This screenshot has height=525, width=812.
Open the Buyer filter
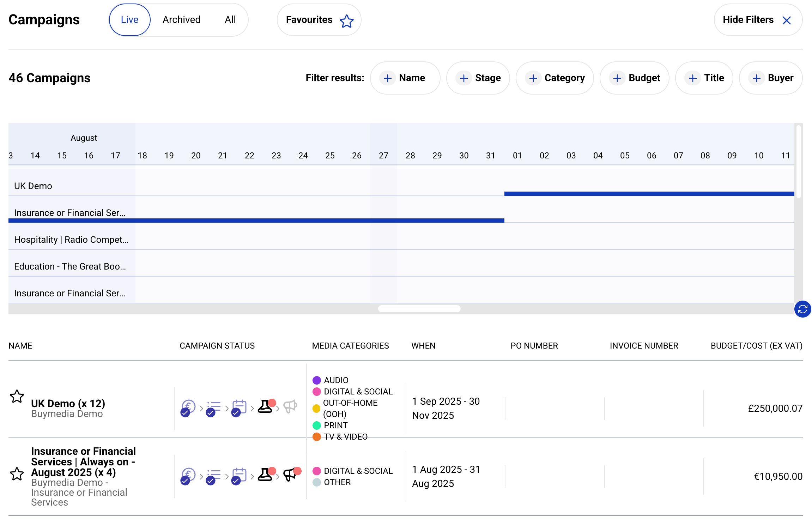point(771,78)
